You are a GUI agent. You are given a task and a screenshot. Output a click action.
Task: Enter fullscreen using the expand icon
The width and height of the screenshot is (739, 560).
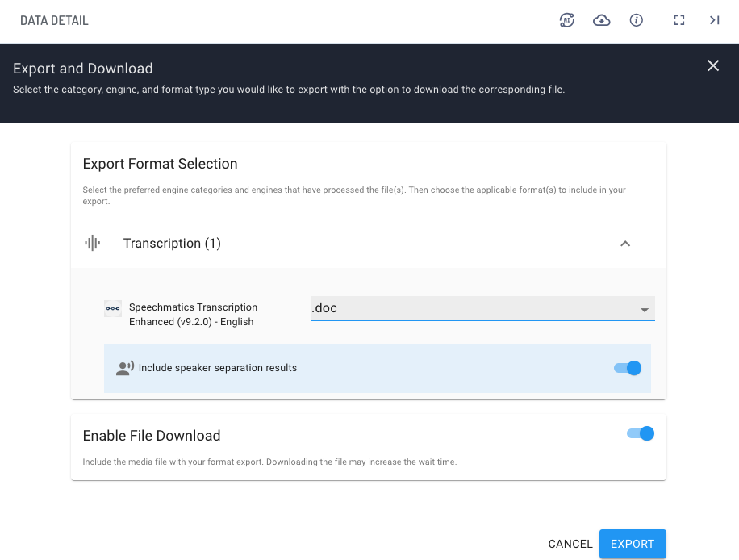(678, 20)
